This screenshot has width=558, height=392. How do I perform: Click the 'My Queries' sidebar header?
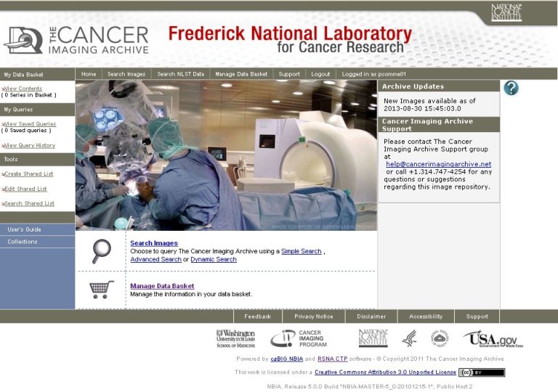37,110
